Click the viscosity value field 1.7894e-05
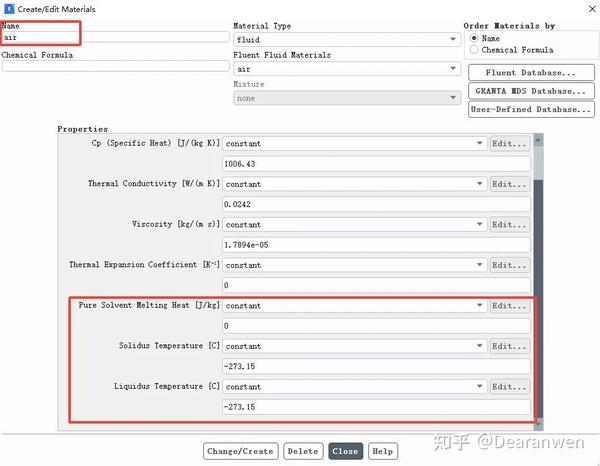600x466 pixels. (376, 245)
